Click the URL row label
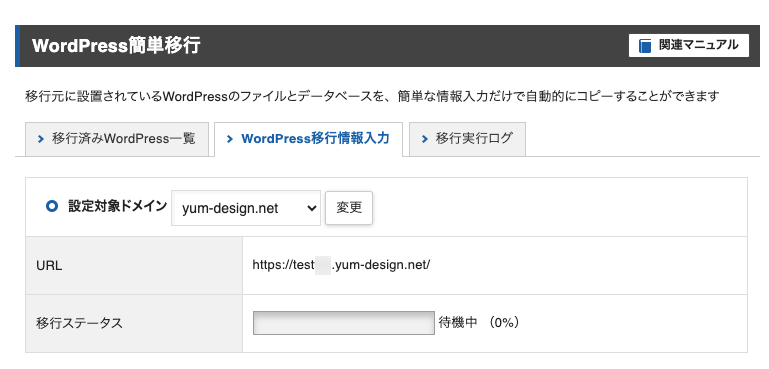 pos(49,266)
